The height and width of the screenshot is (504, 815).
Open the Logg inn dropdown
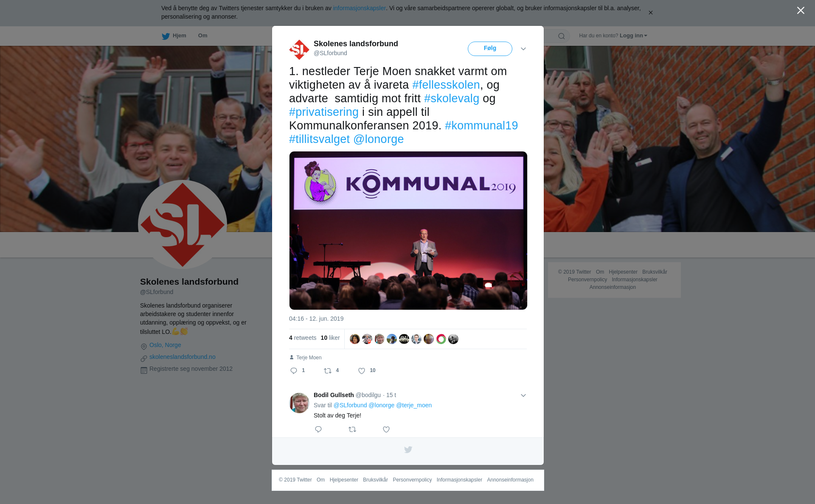tap(633, 36)
